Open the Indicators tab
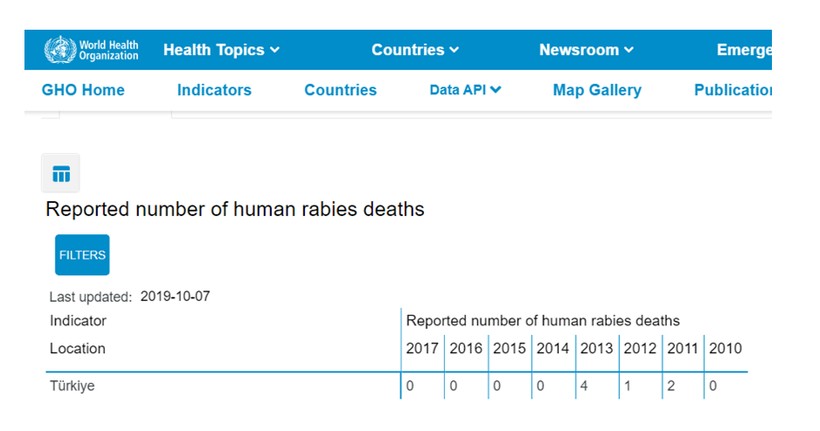 click(x=214, y=90)
